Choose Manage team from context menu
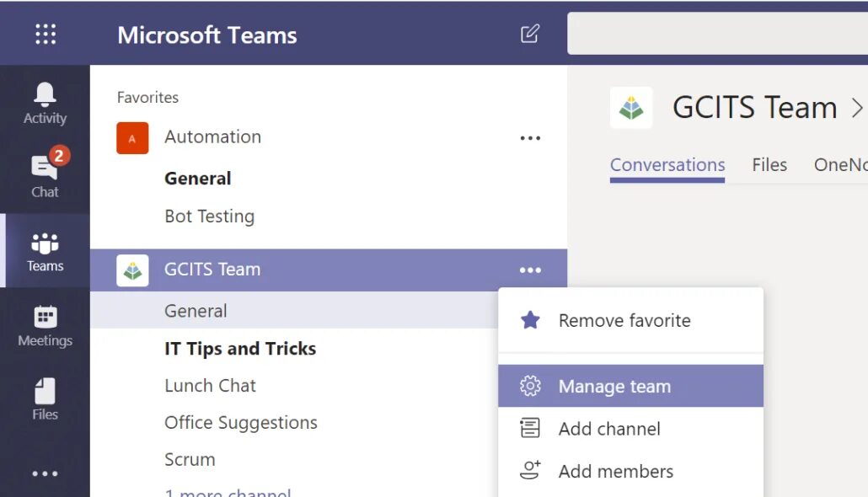This screenshot has height=497, width=868. [630, 386]
